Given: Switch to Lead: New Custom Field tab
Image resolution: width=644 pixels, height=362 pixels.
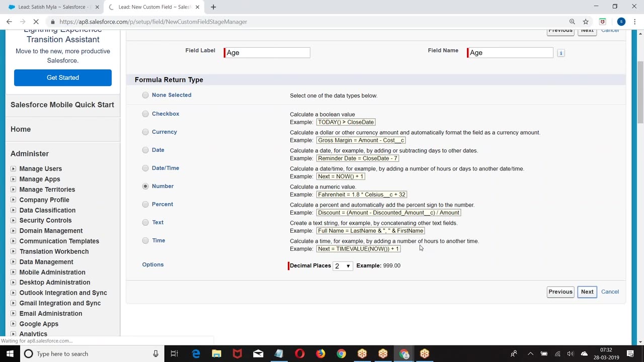Looking at the screenshot, I should pyautogui.click(x=153, y=7).
